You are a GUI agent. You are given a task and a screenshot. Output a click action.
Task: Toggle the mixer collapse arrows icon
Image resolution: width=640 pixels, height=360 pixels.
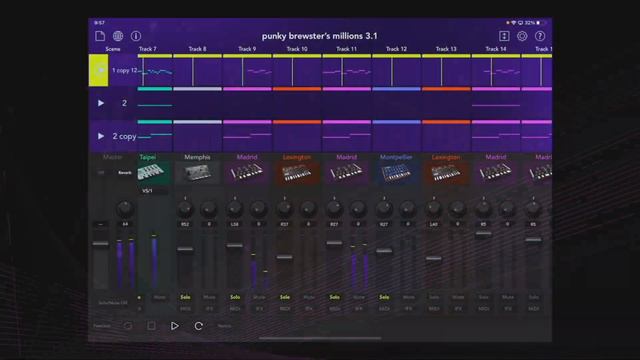coord(504,36)
